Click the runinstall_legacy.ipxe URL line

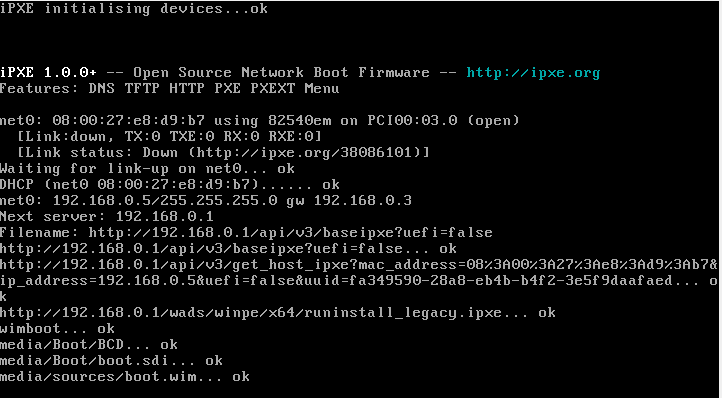tap(278, 313)
